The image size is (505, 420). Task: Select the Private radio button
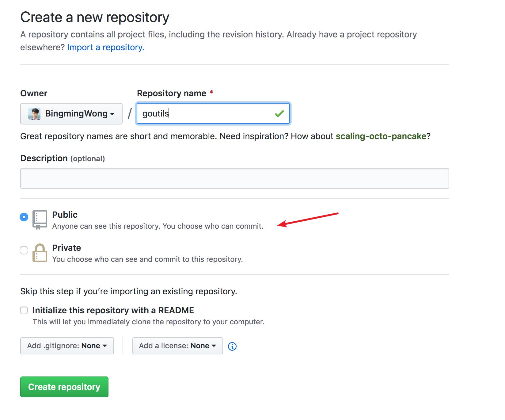coord(24,250)
